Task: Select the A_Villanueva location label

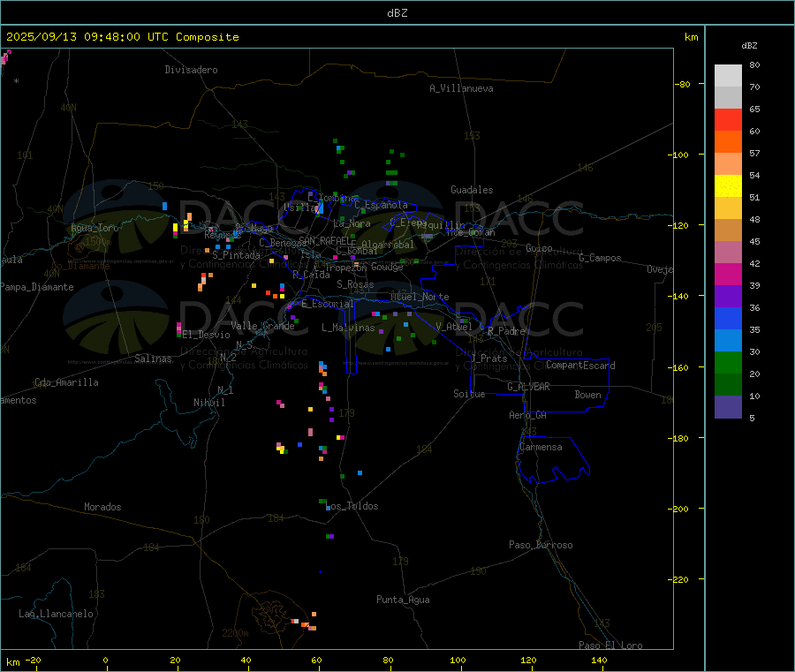Action: coord(461,88)
